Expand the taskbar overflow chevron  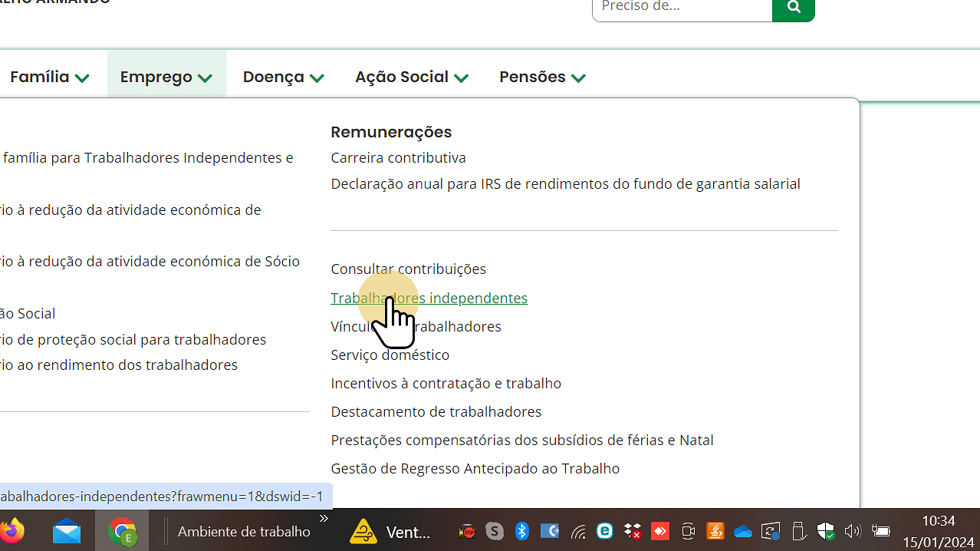coord(323,518)
